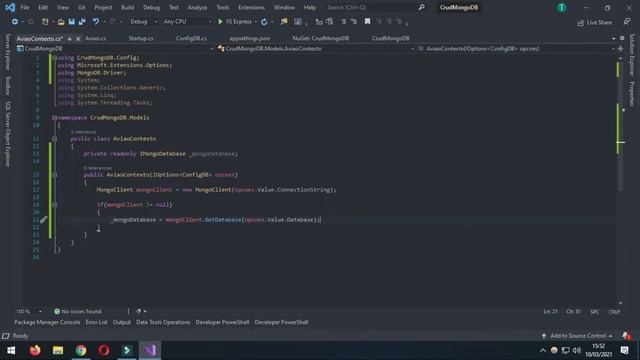Screen dimensions: 640x360
Task: Collapse the using directives region
Action: coord(54,58)
